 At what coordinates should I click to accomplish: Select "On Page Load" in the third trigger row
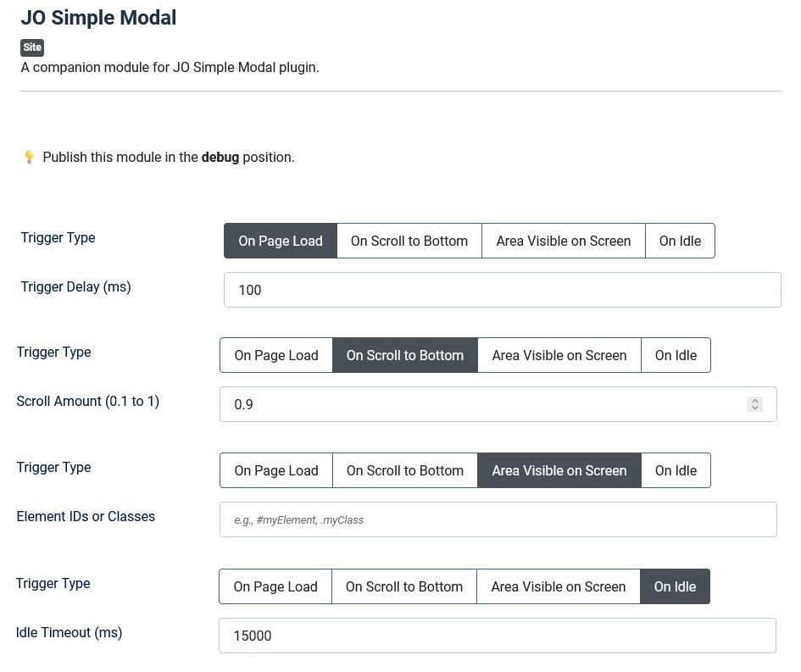click(275, 470)
